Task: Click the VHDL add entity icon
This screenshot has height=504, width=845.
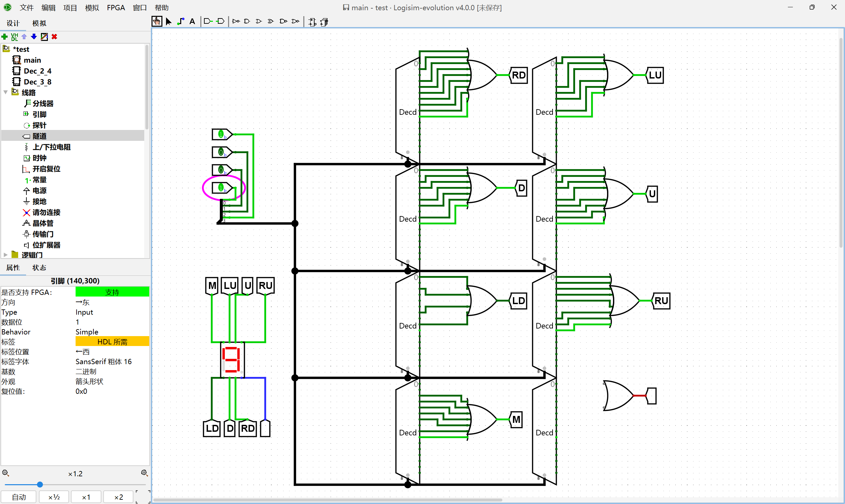Action: click(x=14, y=37)
